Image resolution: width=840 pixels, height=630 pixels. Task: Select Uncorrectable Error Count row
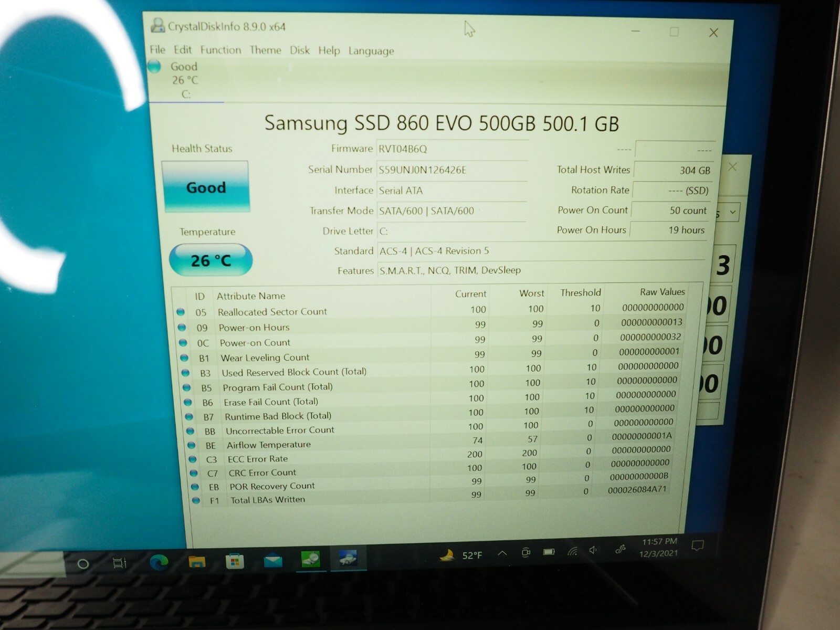[431, 427]
